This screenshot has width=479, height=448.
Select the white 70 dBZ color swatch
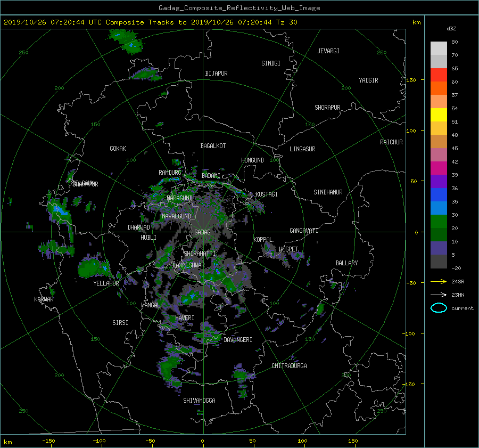(439, 48)
